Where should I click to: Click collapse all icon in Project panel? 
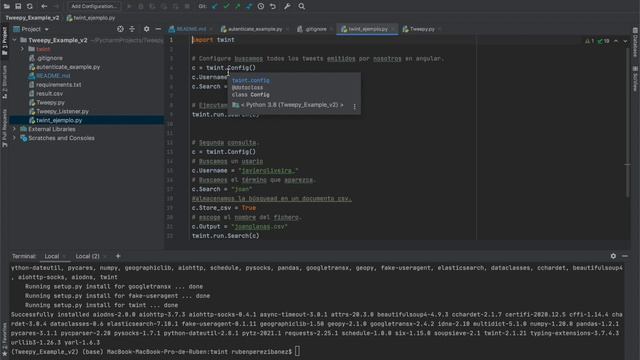[x=132, y=29]
